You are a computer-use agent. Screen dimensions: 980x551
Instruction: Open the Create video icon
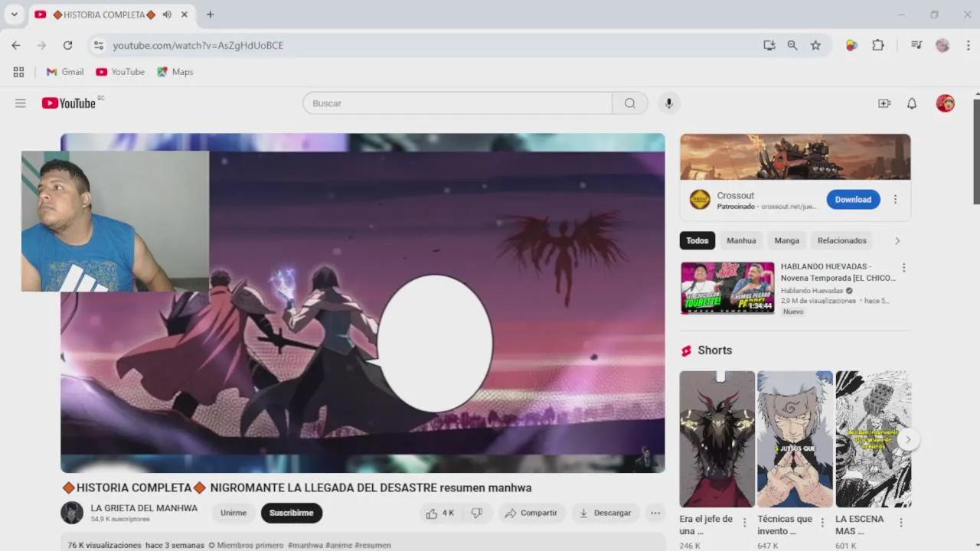(x=884, y=103)
